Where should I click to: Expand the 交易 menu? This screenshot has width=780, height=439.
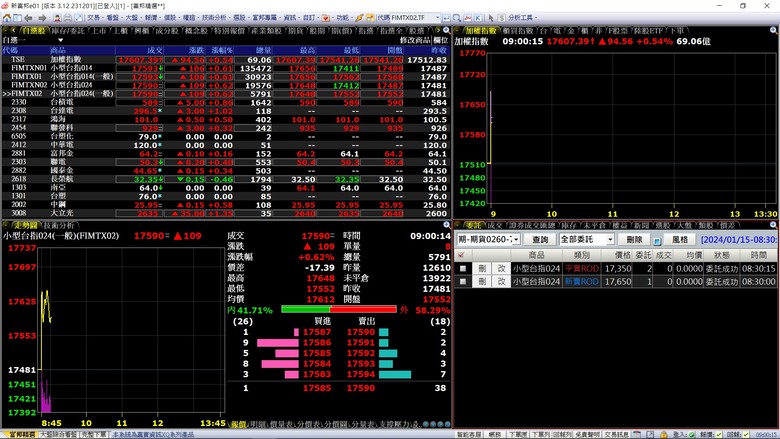coord(94,18)
